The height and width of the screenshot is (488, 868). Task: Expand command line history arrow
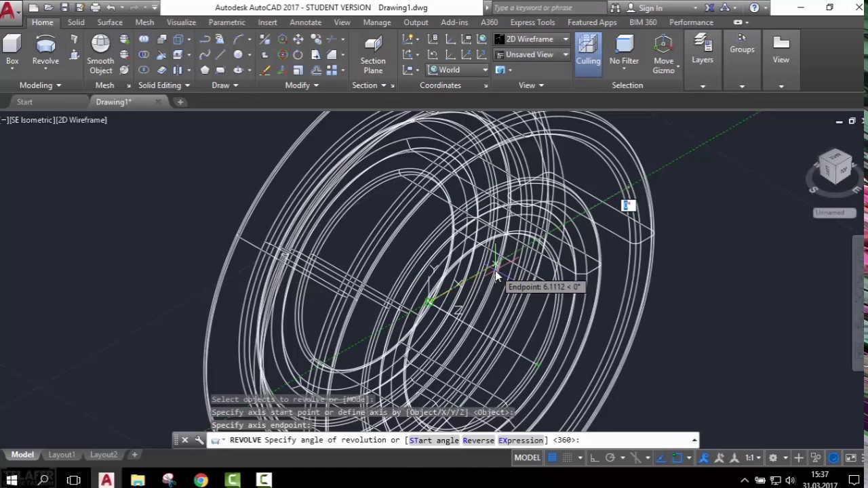click(x=694, y=441)
